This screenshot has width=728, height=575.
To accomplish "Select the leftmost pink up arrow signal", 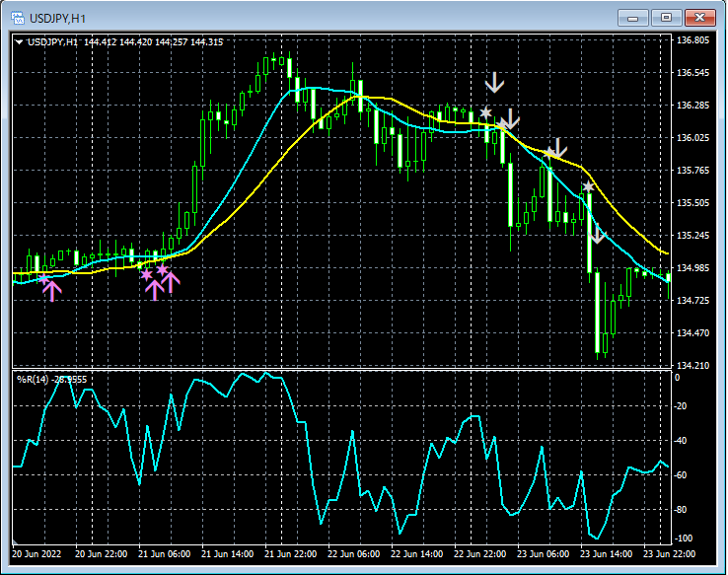I will pos(52,291).
